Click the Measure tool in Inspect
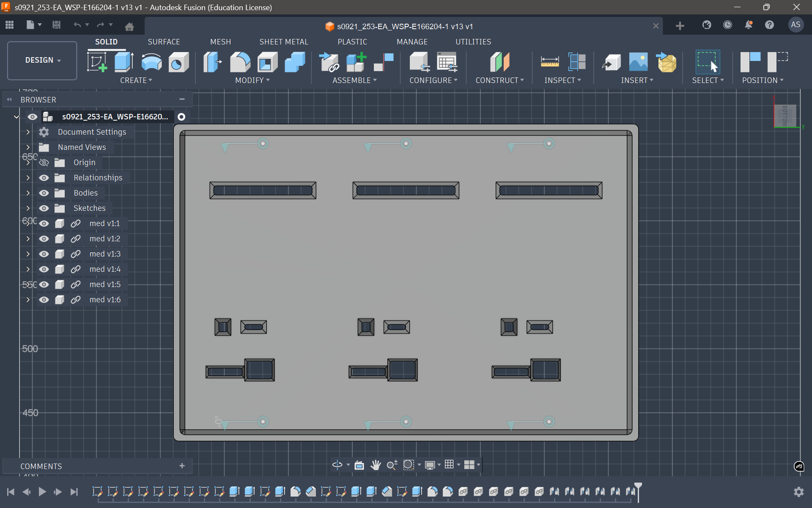 click(549, 62)
